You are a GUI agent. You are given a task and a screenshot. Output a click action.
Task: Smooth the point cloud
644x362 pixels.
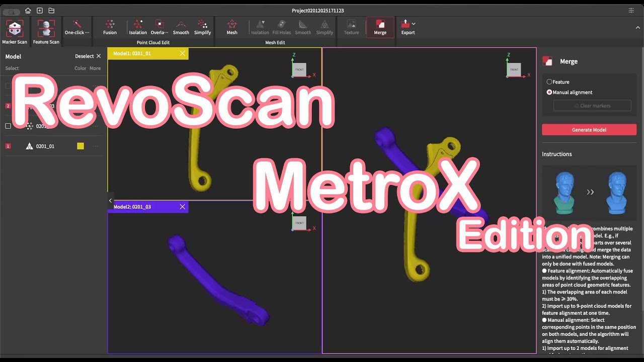coord(181,28)
